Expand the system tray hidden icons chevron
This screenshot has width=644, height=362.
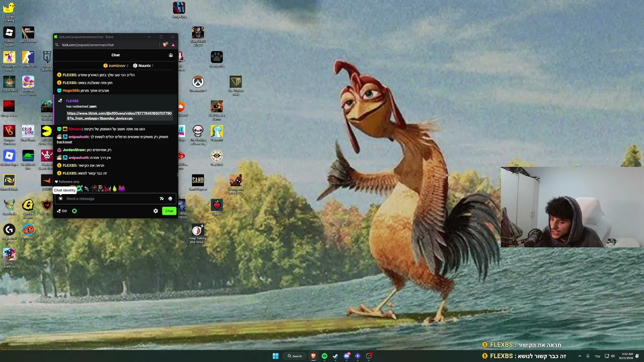[x=580, y=356]
